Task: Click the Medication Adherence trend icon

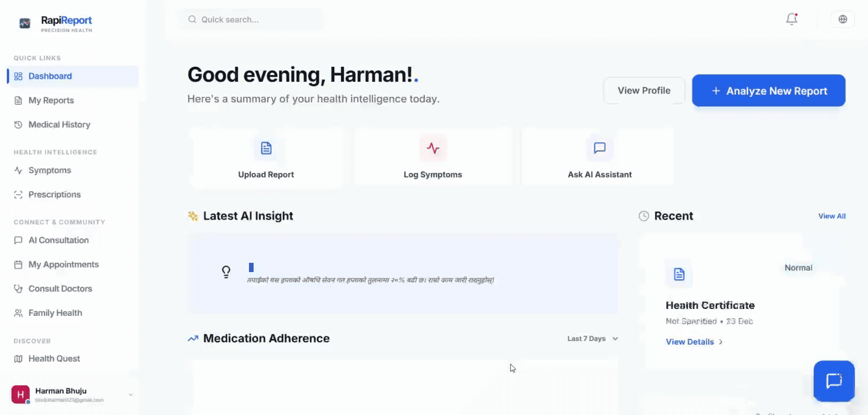Action: [193, 338]
